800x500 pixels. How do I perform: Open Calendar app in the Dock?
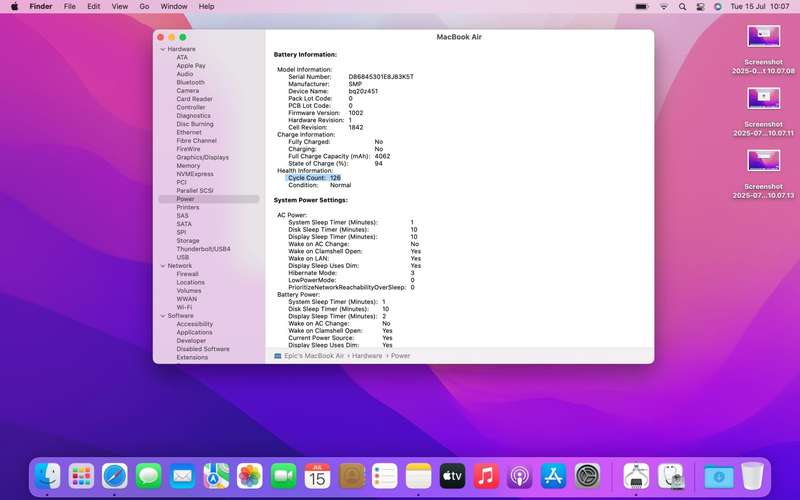coord(317,477)
